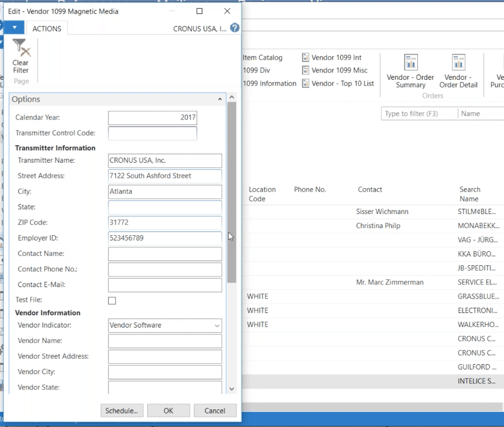The width and height of the screenshot is (504, 427).
Task: Click the empty State field
Action: click(165, 207)
